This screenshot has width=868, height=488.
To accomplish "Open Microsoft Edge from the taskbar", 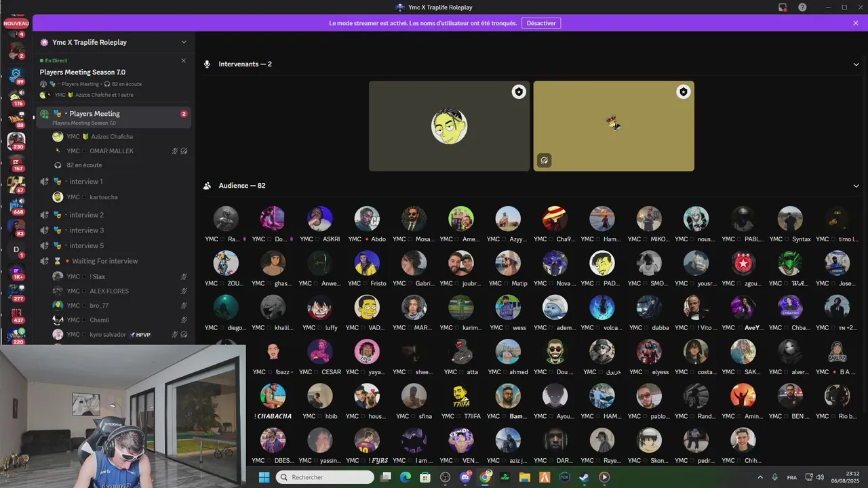I will tap(406, 477).
